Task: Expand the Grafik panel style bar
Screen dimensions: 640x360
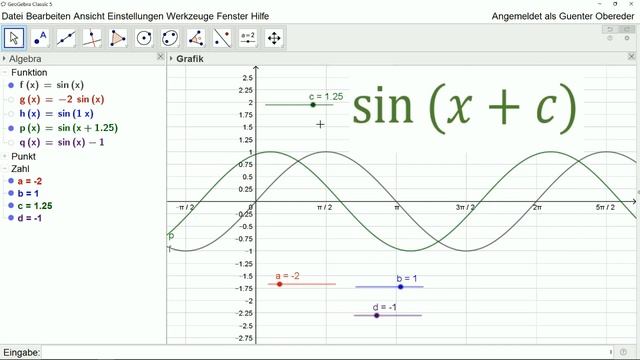Action: point(171,59)
